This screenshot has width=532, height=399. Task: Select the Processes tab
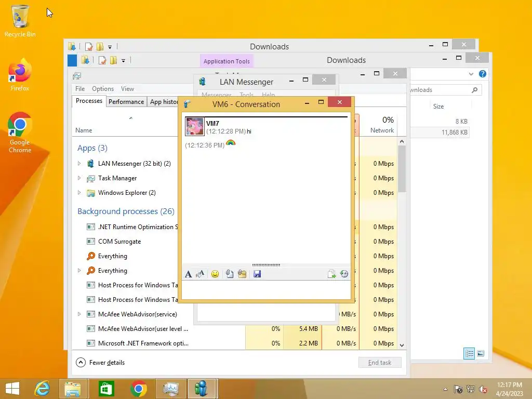[89, 101]
